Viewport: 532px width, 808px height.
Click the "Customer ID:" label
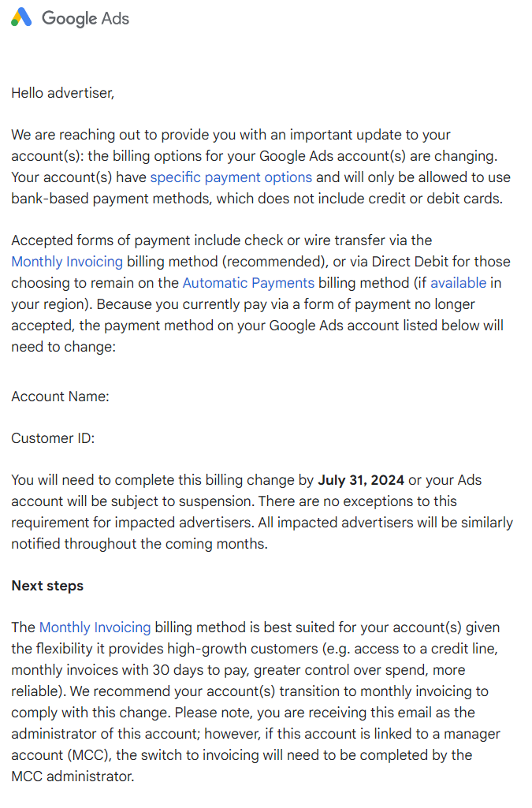[53, 438]
